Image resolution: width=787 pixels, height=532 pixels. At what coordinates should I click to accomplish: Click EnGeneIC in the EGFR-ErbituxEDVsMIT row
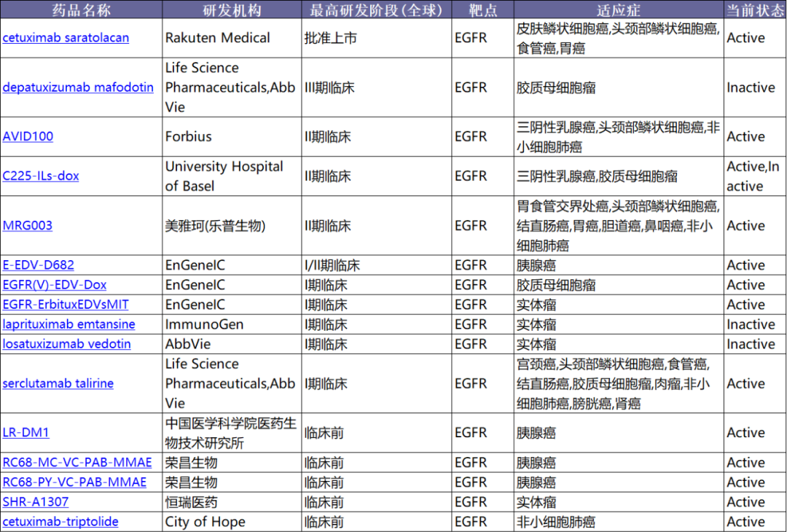tap(232, 305)
